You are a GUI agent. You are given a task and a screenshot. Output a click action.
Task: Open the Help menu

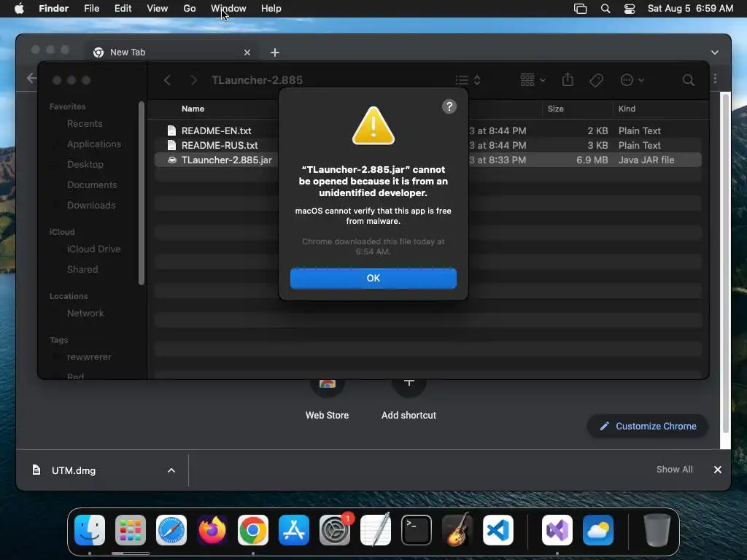coord(271,9)
